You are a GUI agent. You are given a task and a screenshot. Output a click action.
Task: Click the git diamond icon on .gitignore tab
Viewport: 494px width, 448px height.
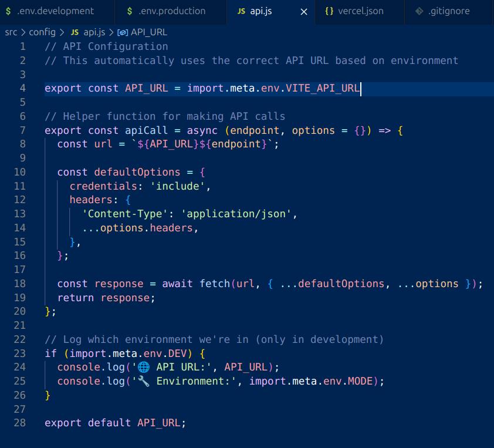click(x=419, y=11)
